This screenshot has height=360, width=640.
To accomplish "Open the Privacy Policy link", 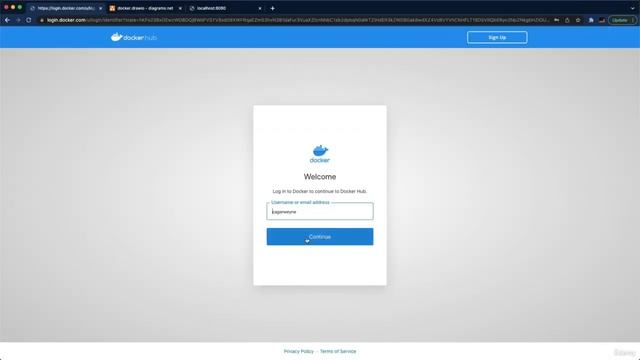I will [299, 351].
